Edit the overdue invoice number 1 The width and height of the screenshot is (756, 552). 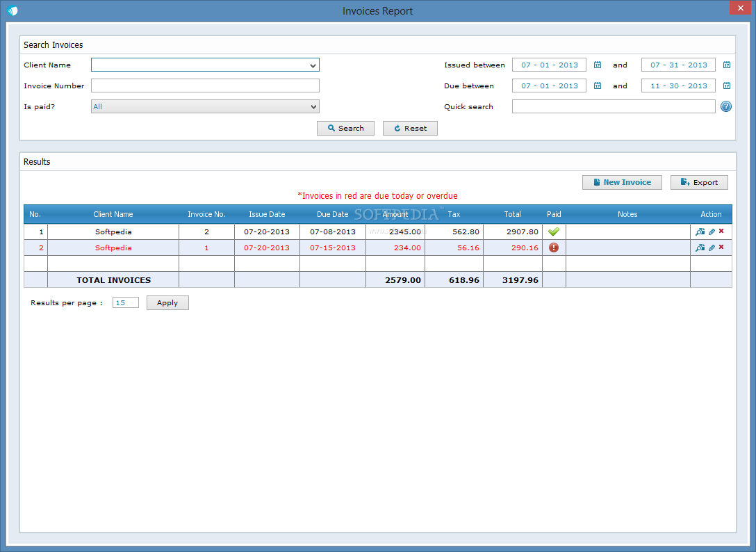(x=712, y=247)
